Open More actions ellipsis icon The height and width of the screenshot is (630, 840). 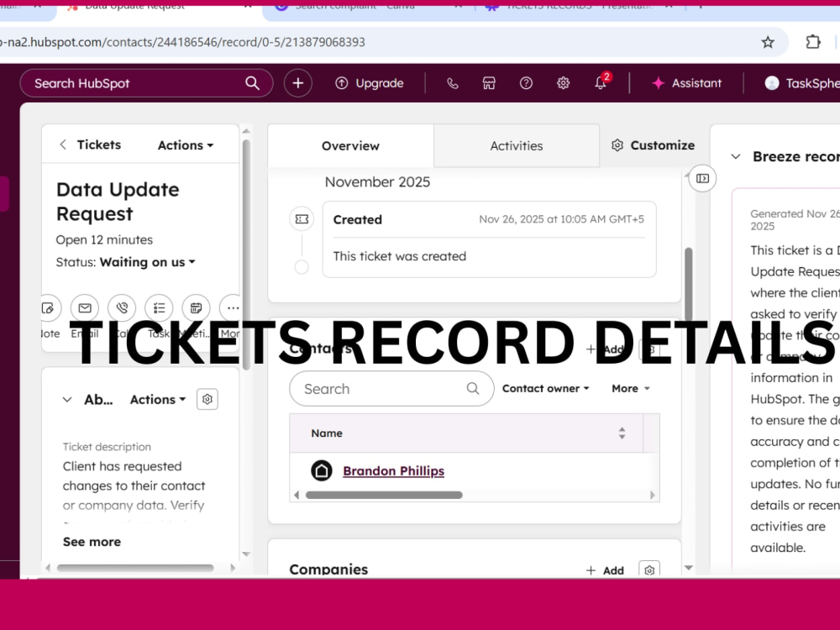(x=232, y=308)
